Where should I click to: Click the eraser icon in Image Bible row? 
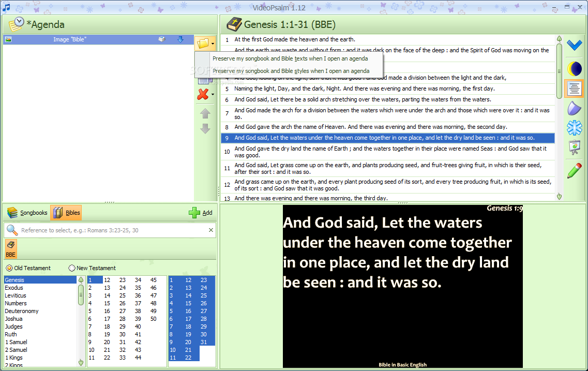click(x=162, y=39)
